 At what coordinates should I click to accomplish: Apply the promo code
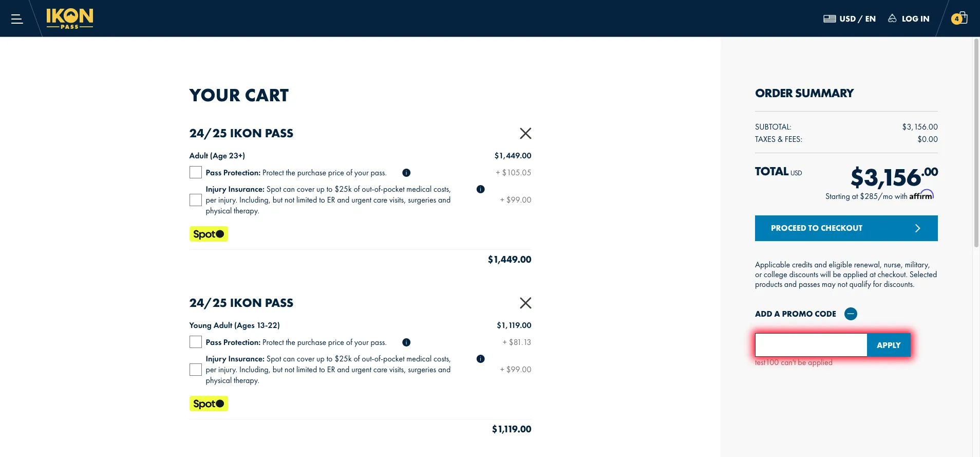[x=888, y=345]
